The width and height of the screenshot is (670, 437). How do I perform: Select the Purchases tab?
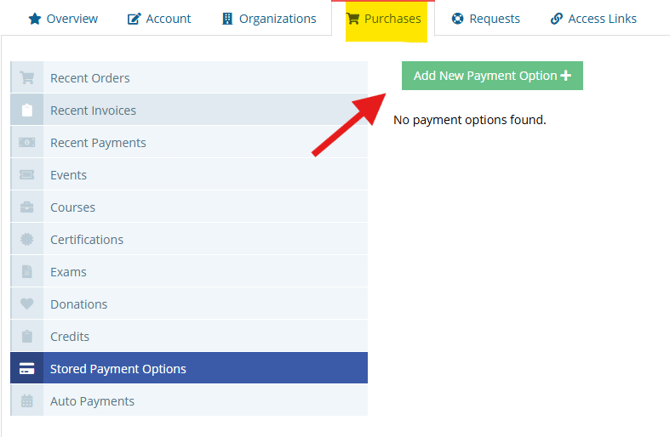pyautogui.click(x=384, y=19)
